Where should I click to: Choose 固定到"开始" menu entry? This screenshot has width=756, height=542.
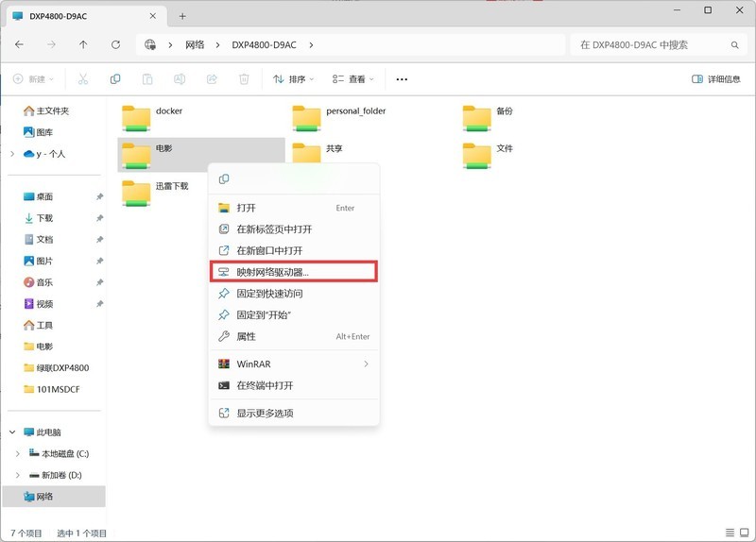point(294,315)
